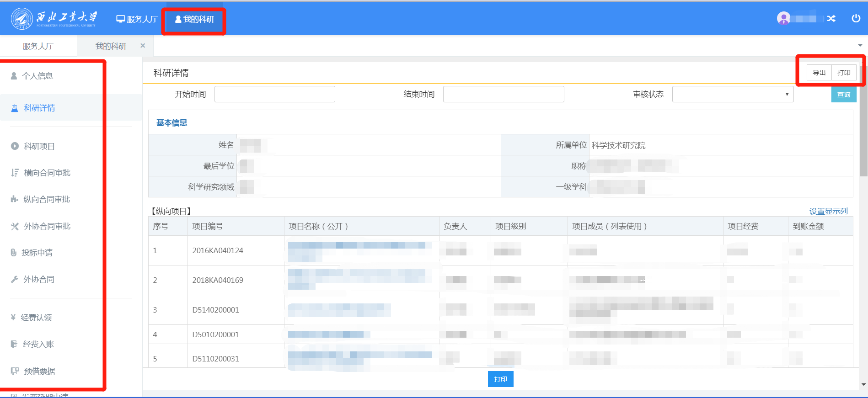Open 服务大厅 in top navigation

coord(137,19)
